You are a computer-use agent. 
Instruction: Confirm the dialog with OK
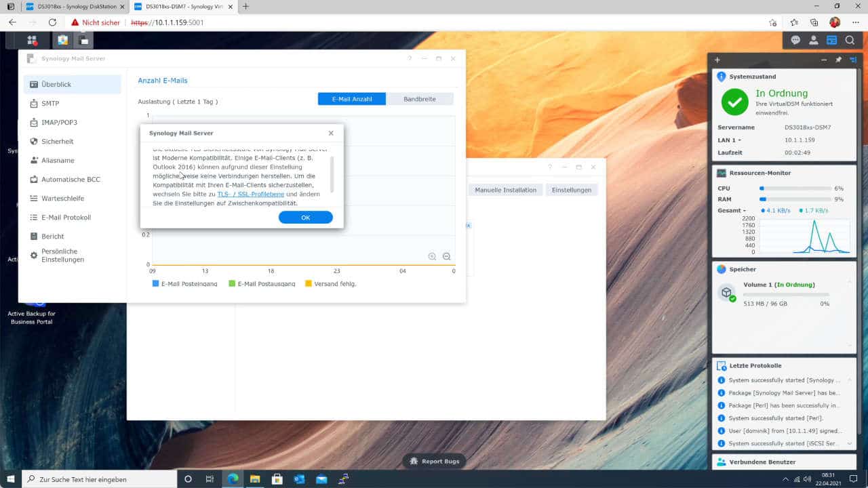tap(306, 218)
